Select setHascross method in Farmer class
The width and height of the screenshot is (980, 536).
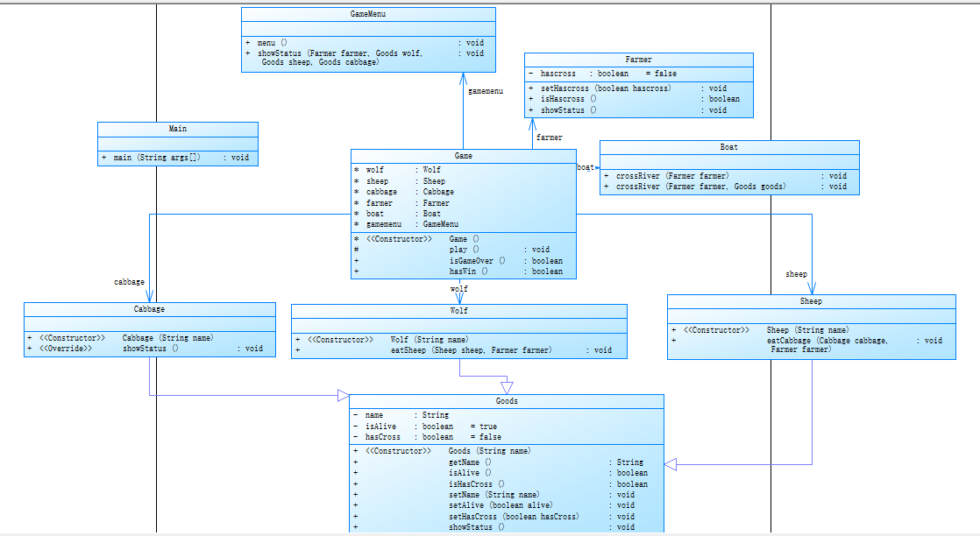point(628,88)
